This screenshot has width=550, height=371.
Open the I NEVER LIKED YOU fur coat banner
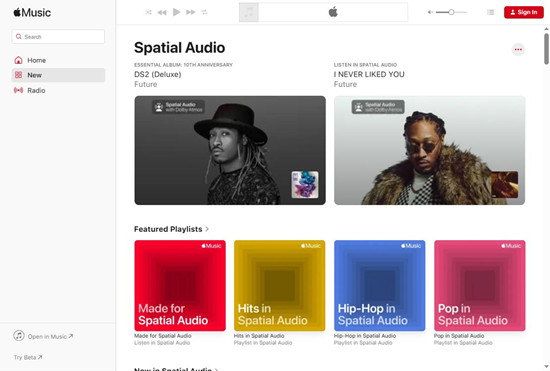pyautogui.click(x=429, y=150)
